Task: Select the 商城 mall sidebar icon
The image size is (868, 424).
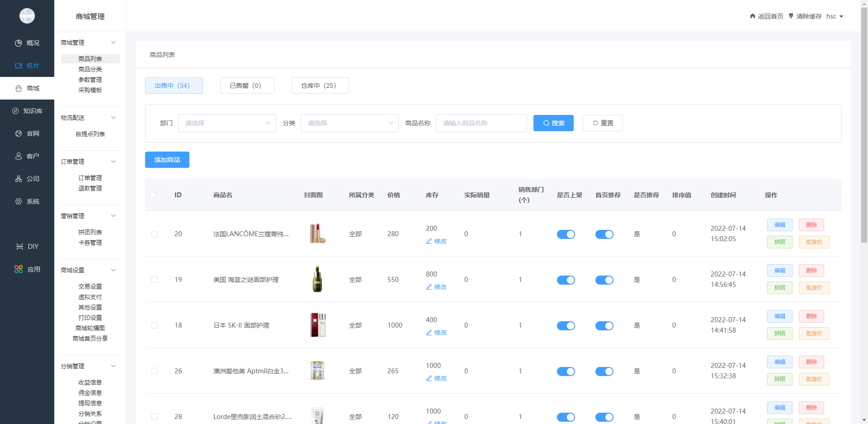Action: point(19,88)
